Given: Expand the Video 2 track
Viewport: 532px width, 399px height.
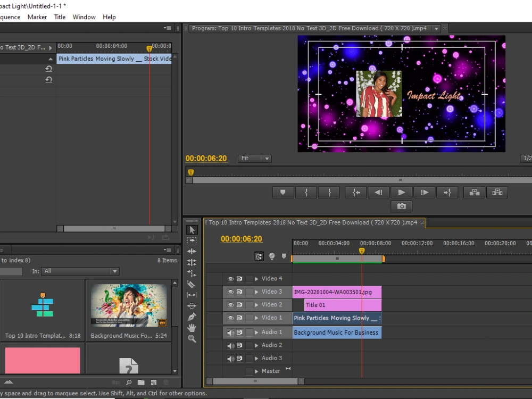Looking at the screenshot, I should 256,305.
